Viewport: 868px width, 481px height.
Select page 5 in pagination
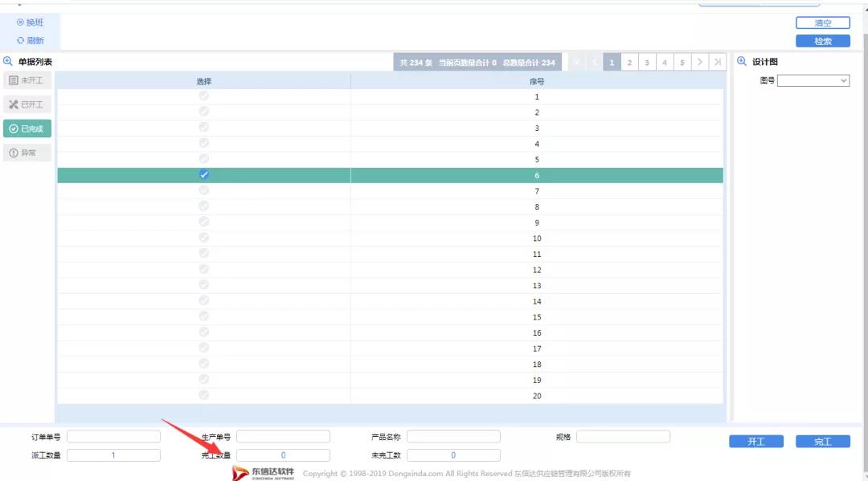coord(682,63)
